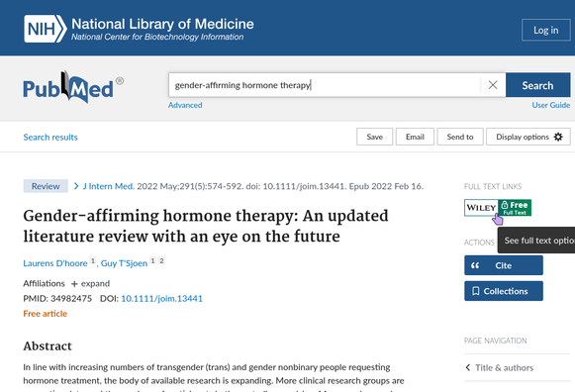Click the NIH logo
The image size is (575, 392).
[46, 29]
